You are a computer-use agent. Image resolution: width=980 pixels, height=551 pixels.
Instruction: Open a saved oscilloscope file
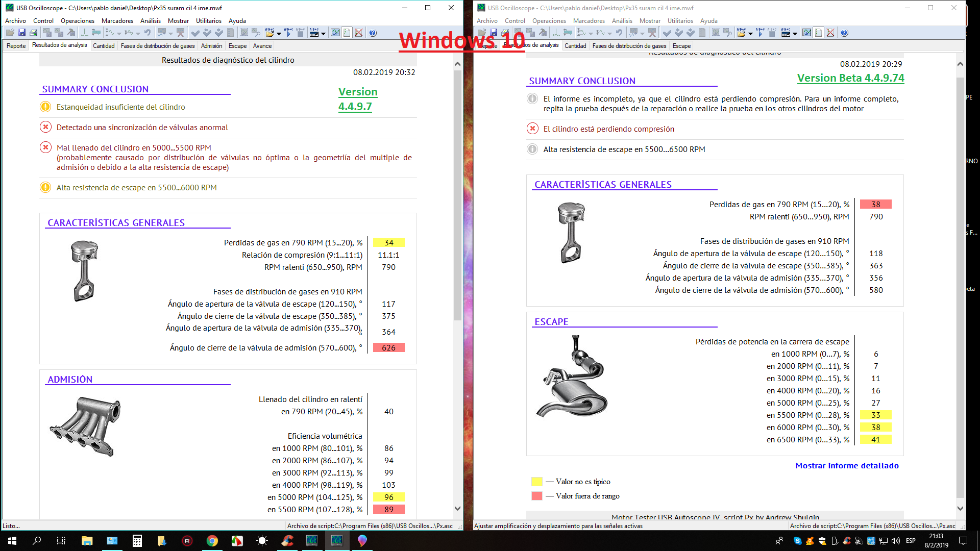pyautogui.click(x=11, y=32)
